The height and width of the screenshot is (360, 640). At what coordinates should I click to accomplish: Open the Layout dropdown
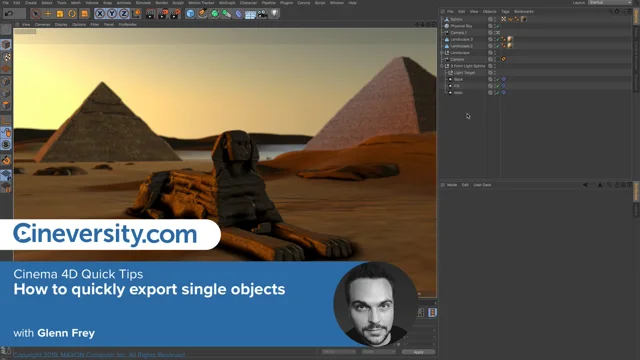click(x=609, y=2)
